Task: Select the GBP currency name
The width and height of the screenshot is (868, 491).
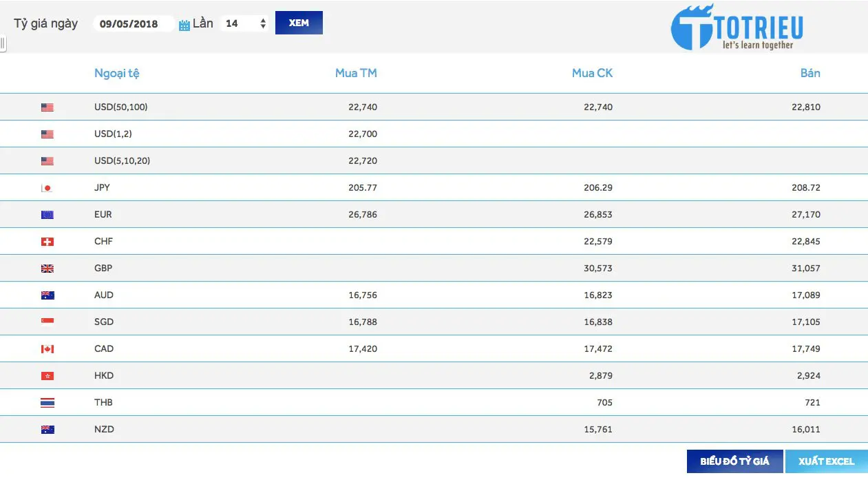Action: click(x=103, y=268)
